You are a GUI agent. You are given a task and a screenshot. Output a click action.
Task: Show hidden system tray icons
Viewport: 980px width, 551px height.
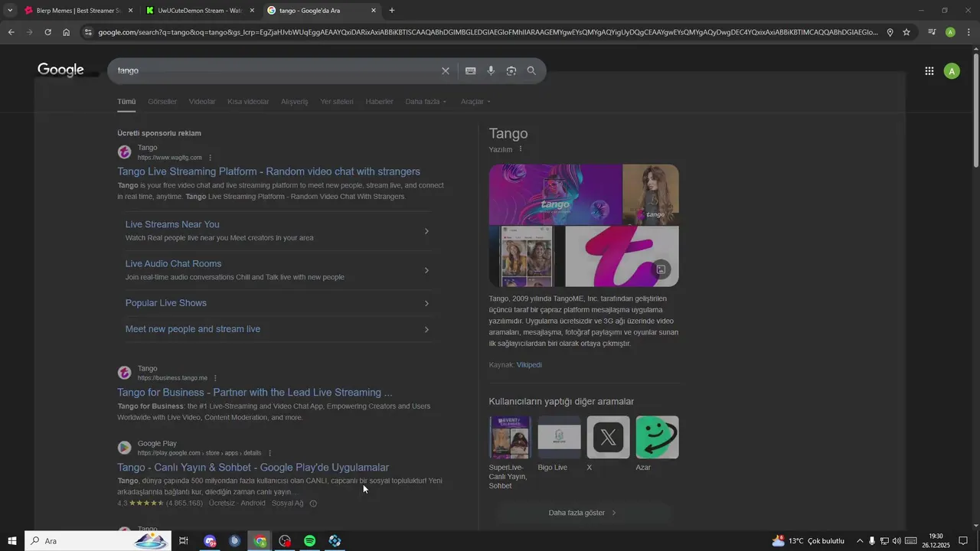(860, 541)
